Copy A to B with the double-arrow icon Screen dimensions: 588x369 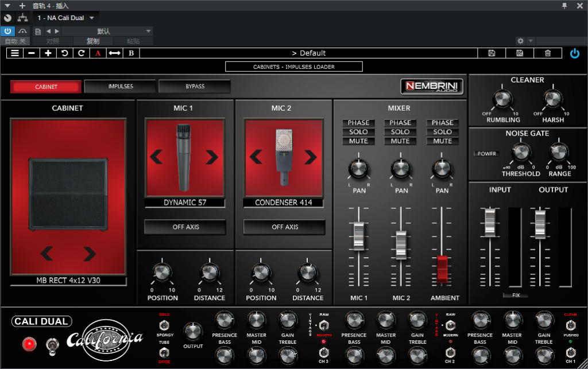[x=114, y=53]
